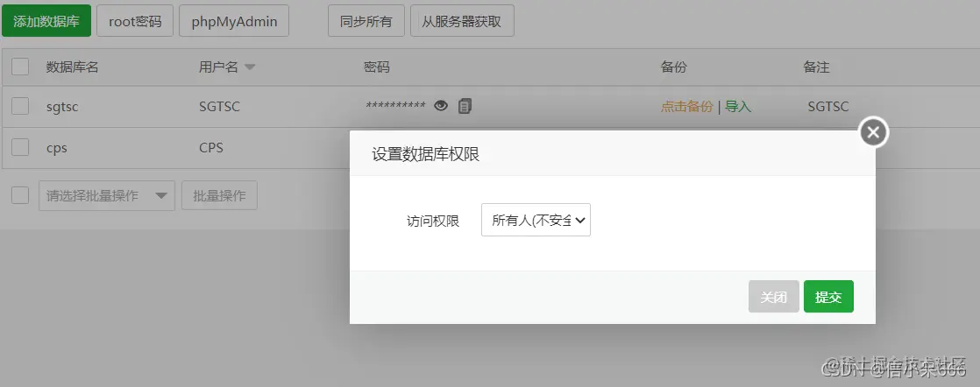Image resolution: width=980 pixels, height=387 pixels.
Task: Click the 同步所有 button
Action: tap(366, 21)
